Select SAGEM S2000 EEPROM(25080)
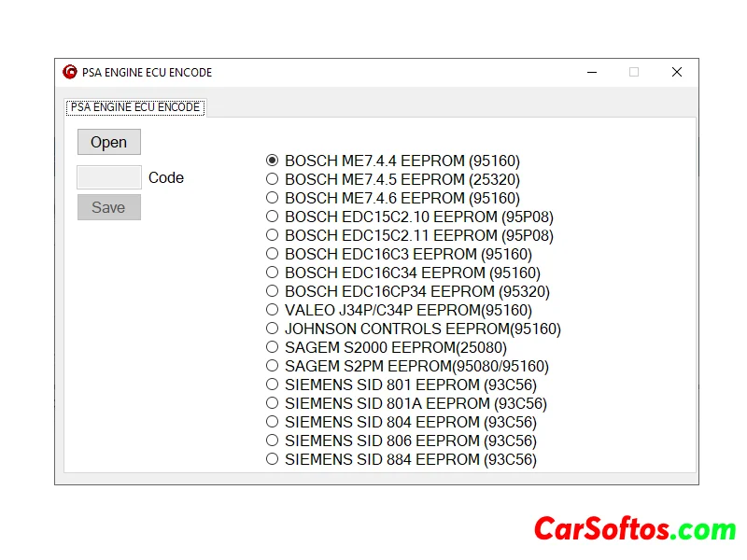Viewport: 747px width, 560px height. pos(273,347)
